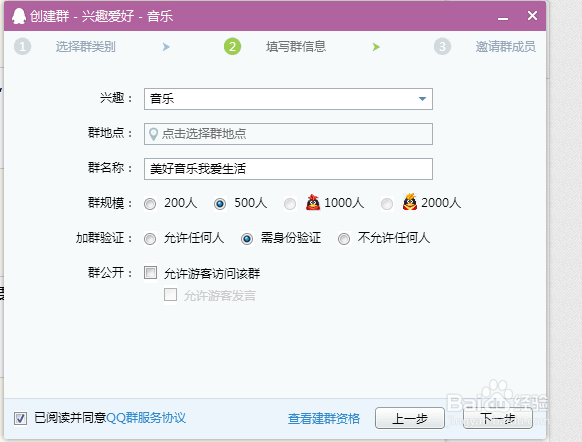Click green arrow after 填写群信息
This screenshot has width=582, height=442.
coord(376,47)
